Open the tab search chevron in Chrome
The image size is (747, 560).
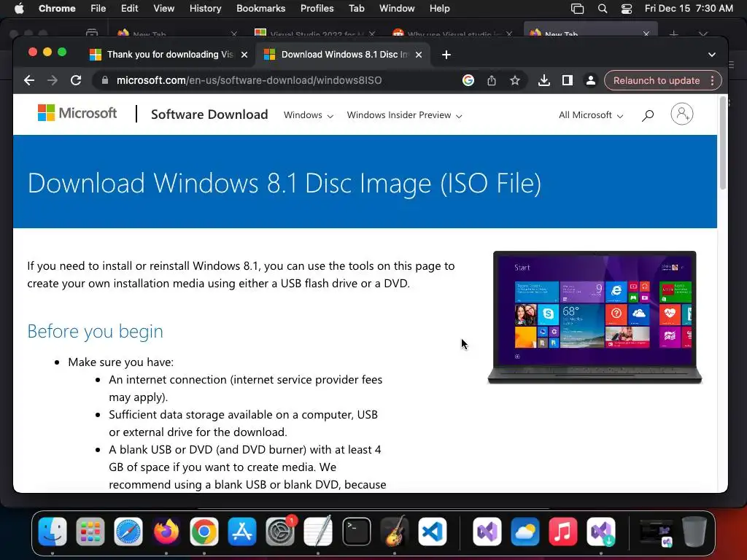coord(712,55)
